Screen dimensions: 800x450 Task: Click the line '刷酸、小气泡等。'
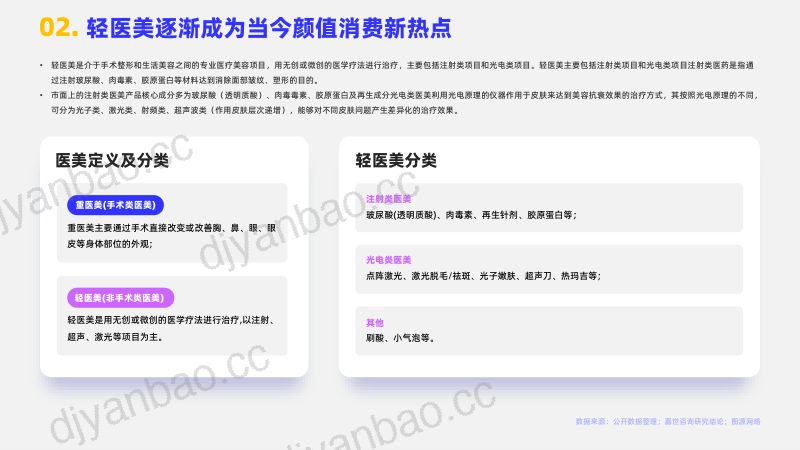click(x=401, y=338)
